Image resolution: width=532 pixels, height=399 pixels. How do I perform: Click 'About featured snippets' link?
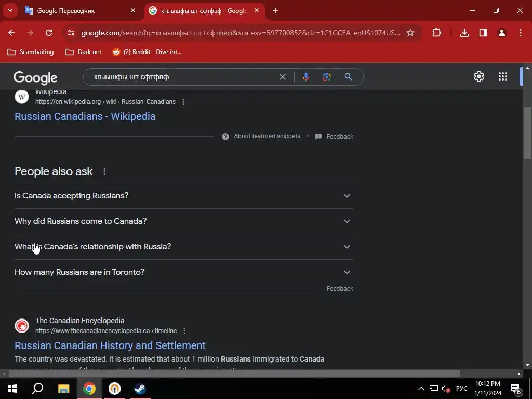(267, 136)
